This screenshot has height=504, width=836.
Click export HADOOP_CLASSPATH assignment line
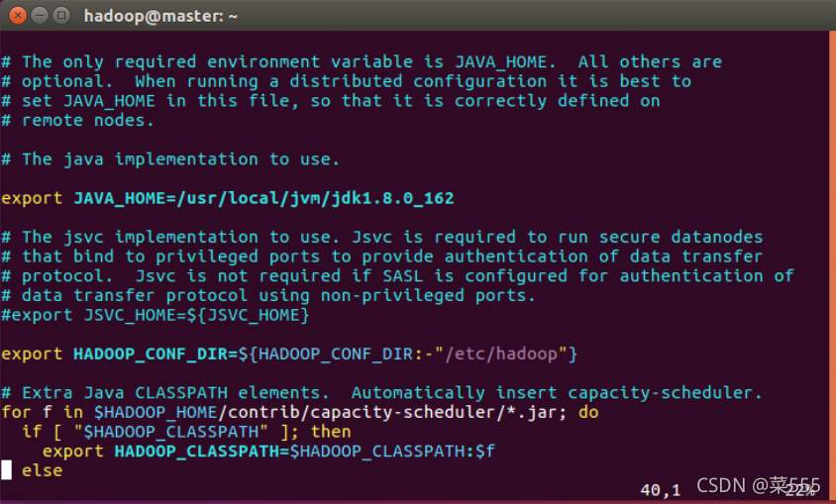click(268, 452)
